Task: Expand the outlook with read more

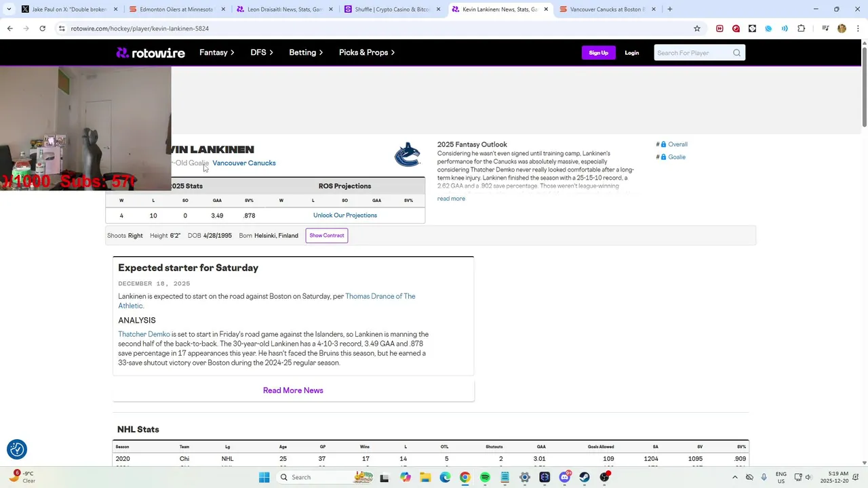Action: pos(451,199)
